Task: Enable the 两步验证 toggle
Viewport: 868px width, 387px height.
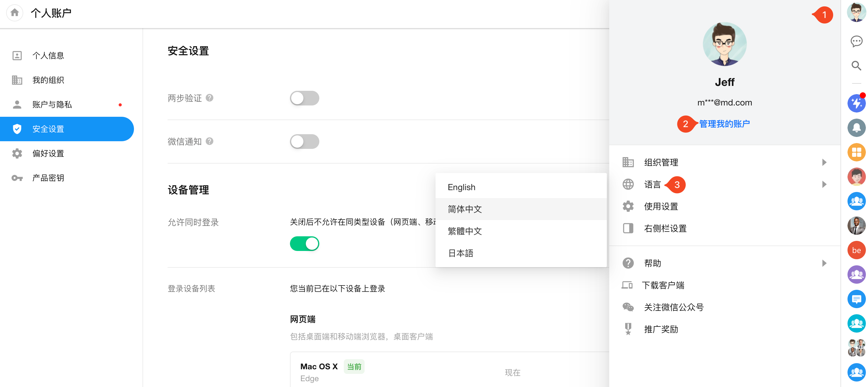Action: tap(304, 98)
